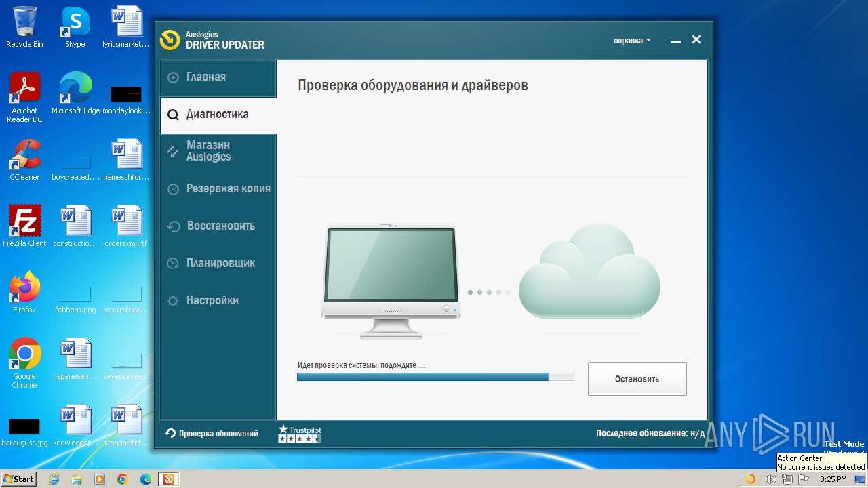The height and width of the screenshot is (488, 868).
Task: Click the Проверка оборудования и драйверов heading
Action: [x=412, y=85]
